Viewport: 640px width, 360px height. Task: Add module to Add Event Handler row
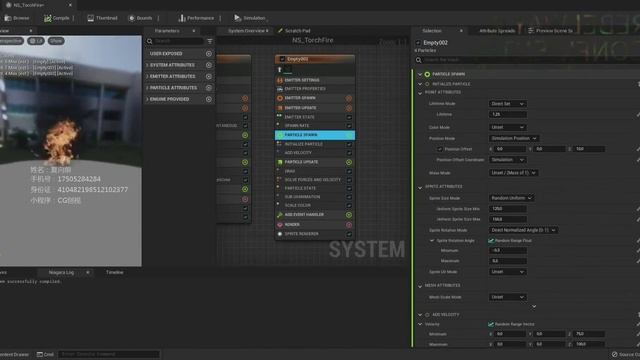point(349,215)
